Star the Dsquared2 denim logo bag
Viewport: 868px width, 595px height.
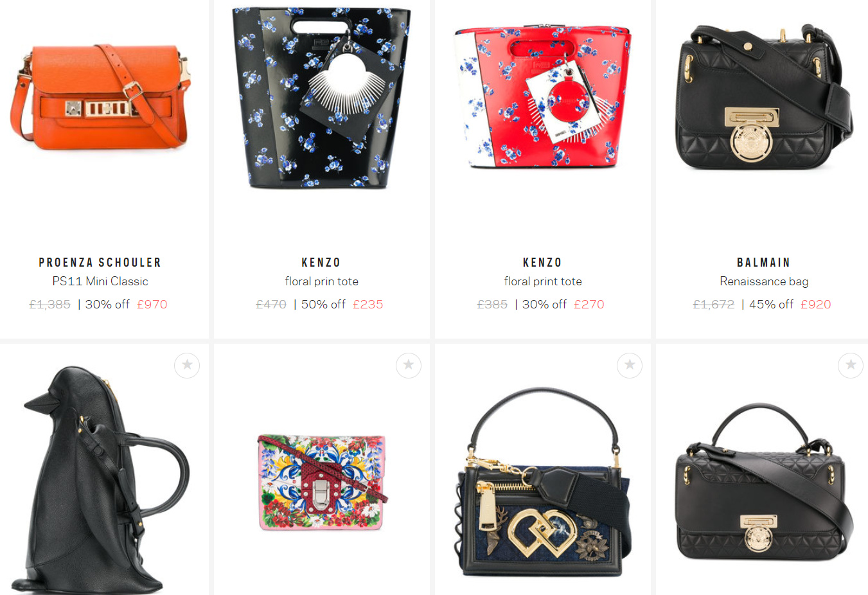click(x=630, y=365)
